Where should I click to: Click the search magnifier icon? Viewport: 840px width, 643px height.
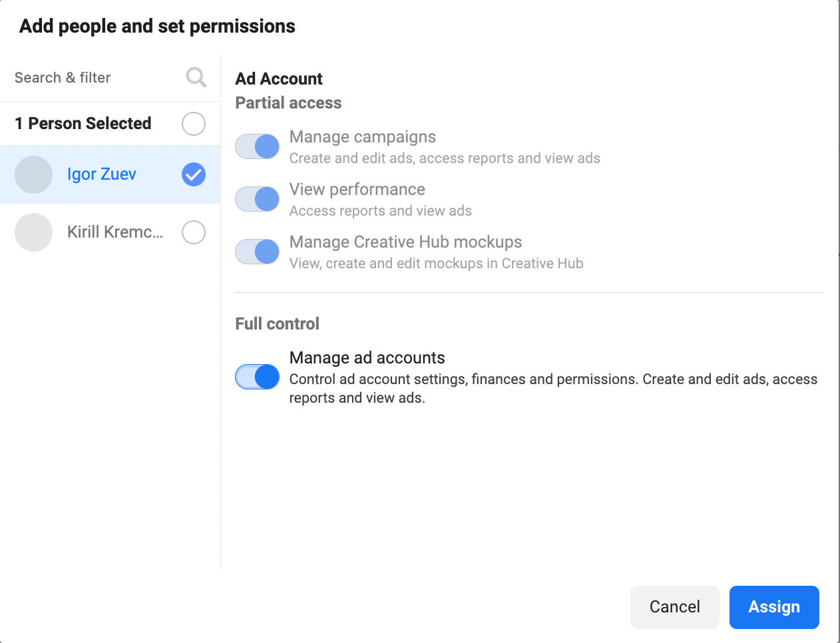point(196,77)
